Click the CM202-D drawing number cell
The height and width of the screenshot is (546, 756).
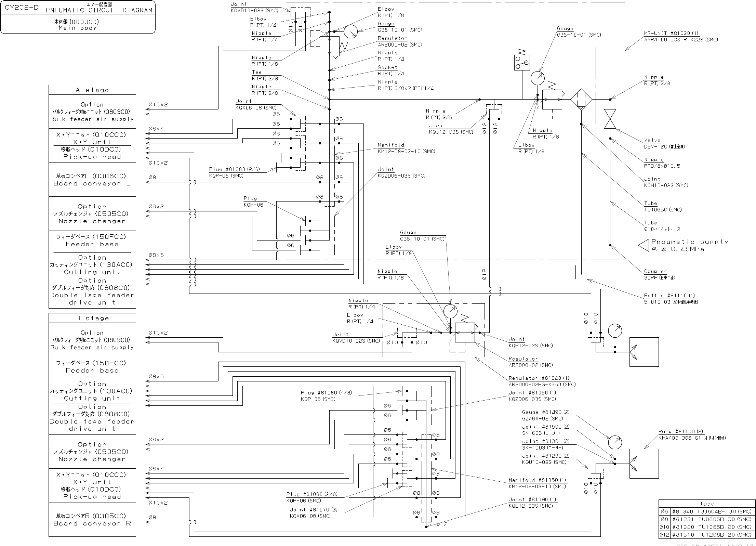pos(22,8)
